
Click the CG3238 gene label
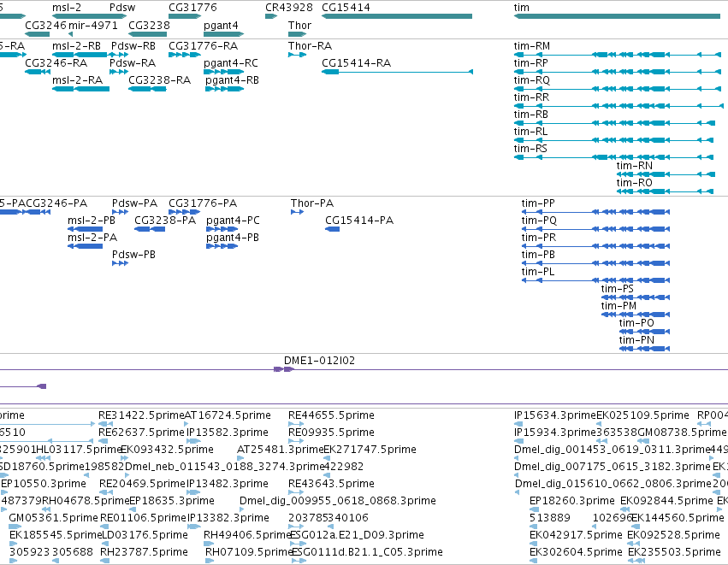[149, 25]
